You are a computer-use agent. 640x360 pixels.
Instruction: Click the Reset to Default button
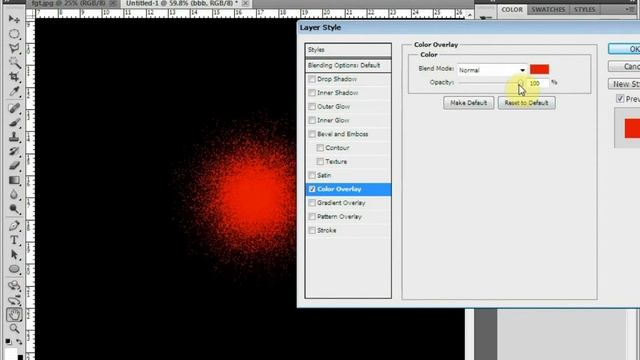526,103
